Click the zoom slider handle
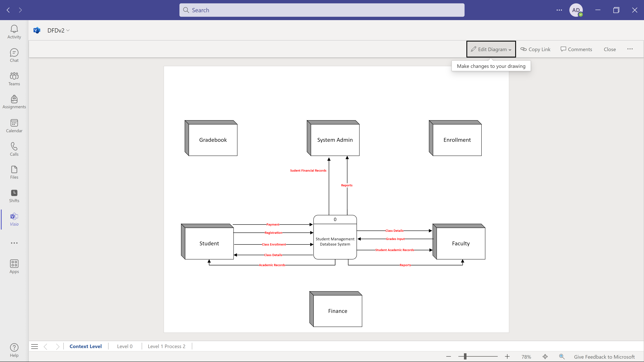The width and height of the screenshot is (644, 362). click(465, 356)
